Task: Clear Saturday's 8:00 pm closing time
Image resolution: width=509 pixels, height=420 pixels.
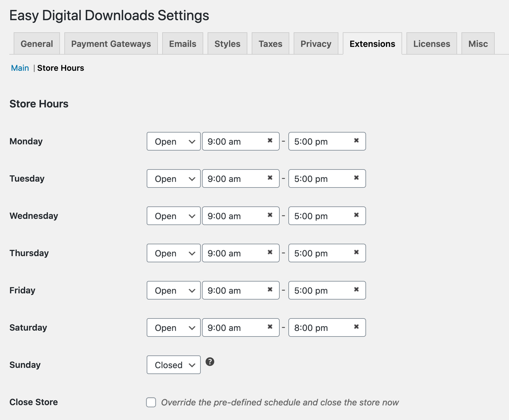Action: (356, 327)
